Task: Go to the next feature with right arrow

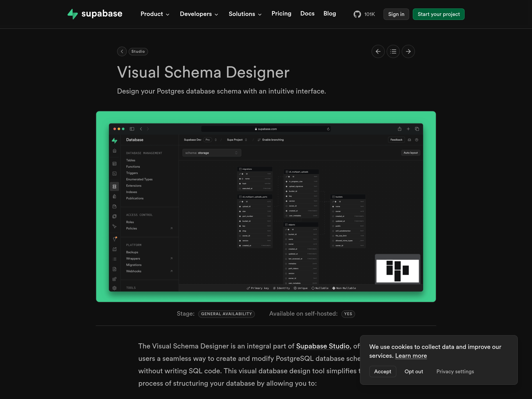Action: (408, 51)
